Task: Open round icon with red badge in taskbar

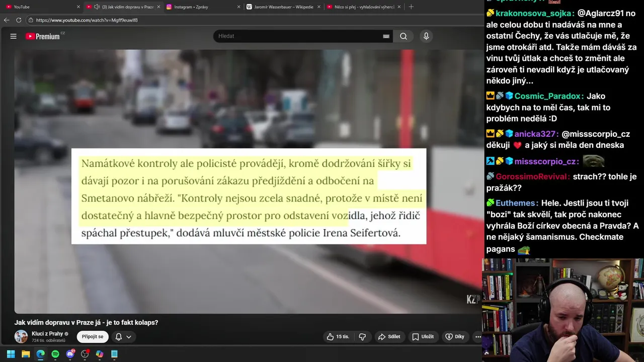Action: click(85, 354)
